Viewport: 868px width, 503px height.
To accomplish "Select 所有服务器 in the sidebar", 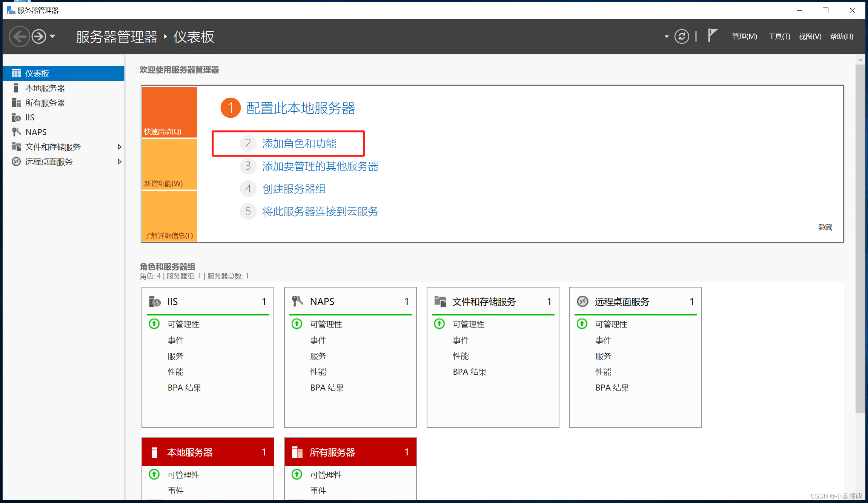I will coord(63,103).
